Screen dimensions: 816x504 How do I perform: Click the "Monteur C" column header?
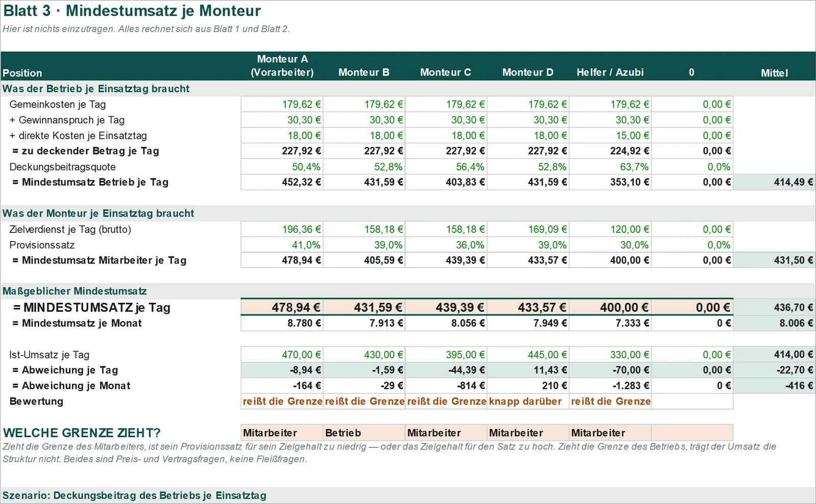click(446, 72)
